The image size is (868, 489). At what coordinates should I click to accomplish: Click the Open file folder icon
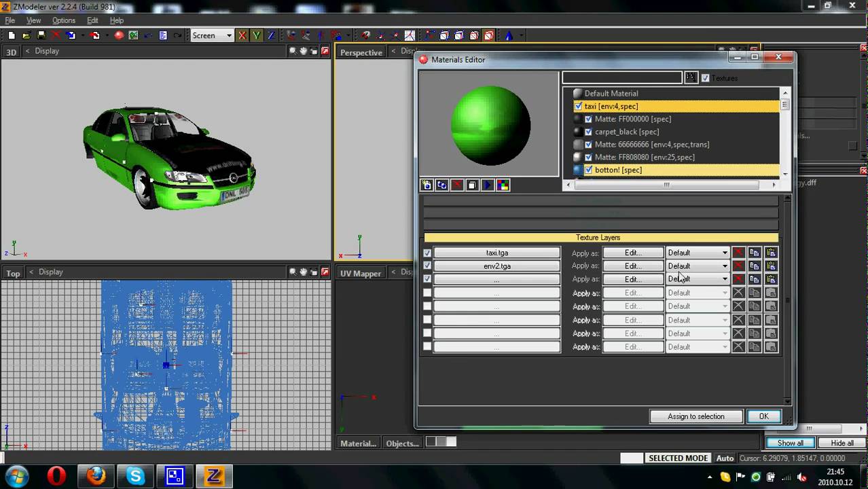click(26, 35)
